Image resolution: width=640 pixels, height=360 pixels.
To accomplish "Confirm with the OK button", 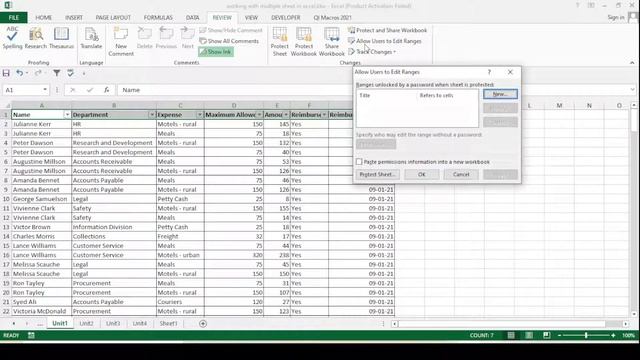I will (422, 174).
